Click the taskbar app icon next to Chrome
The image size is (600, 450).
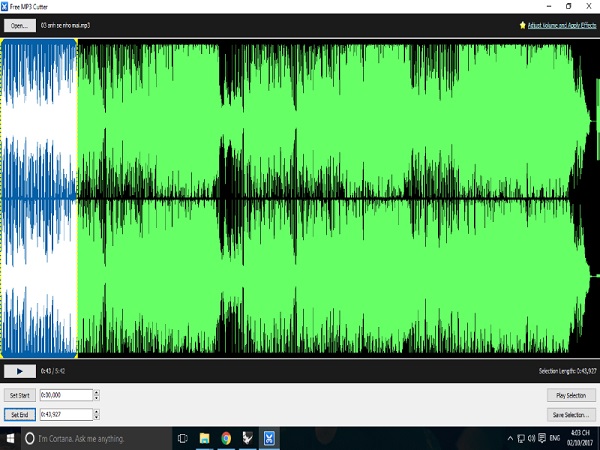248,439
